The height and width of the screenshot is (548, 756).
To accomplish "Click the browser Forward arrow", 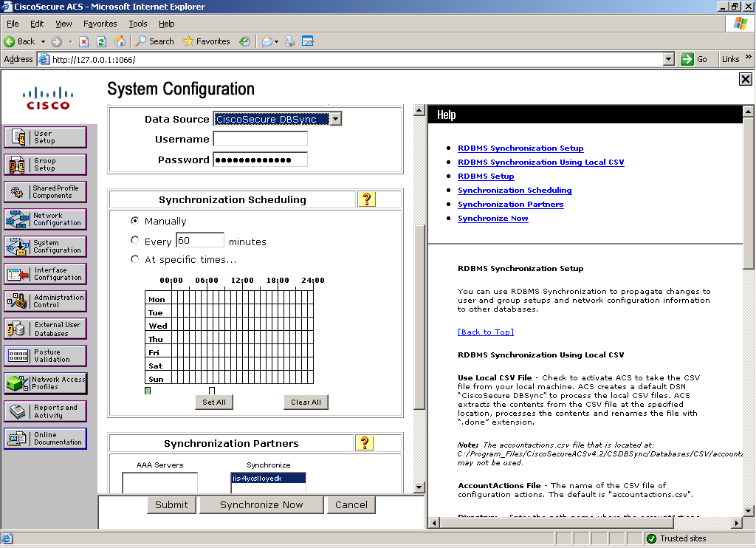I will [56, 41].
